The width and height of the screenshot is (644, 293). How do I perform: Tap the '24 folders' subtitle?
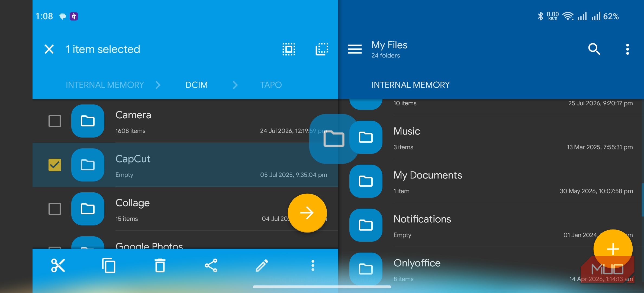[x=385, y=55]
